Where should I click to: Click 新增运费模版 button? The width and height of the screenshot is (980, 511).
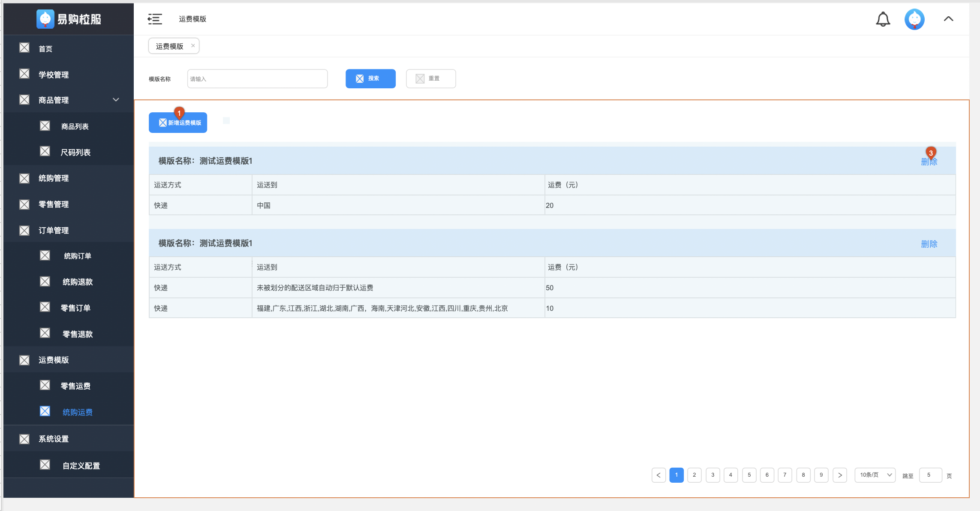pyautogui.click(x=178, y=123)
